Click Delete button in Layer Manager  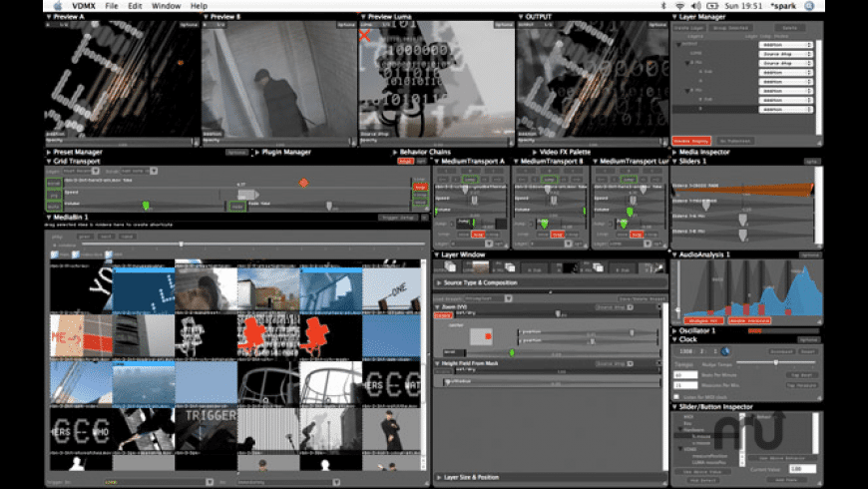[790, 28]
